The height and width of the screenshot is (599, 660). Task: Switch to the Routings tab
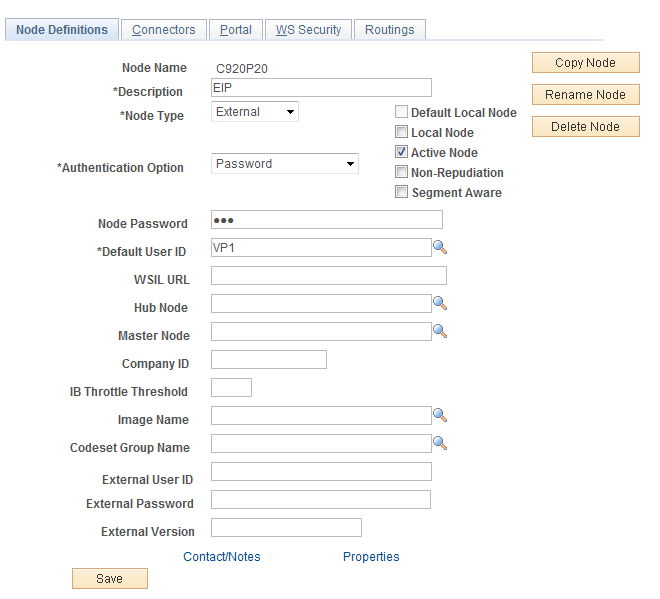point(390,29)
